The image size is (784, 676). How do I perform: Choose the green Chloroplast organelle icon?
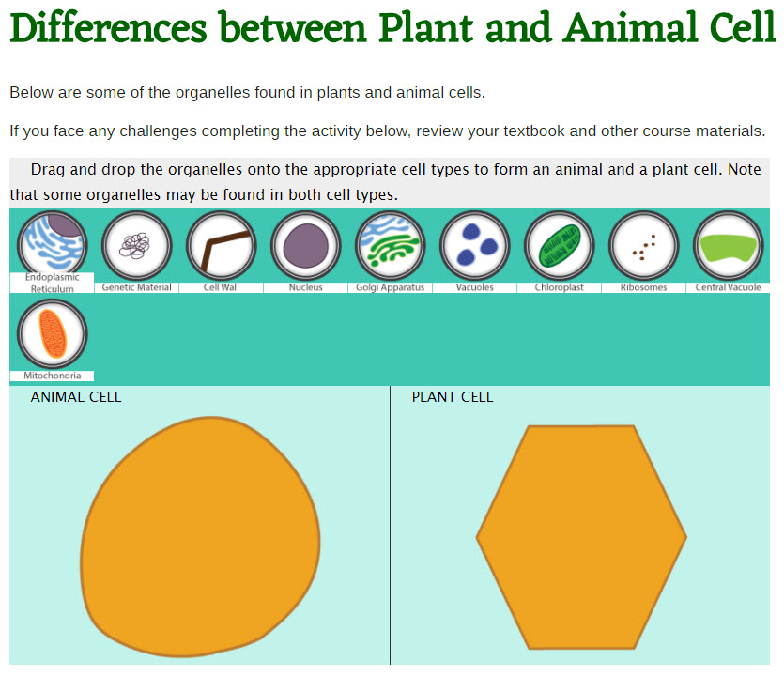(x=560, y=245)
